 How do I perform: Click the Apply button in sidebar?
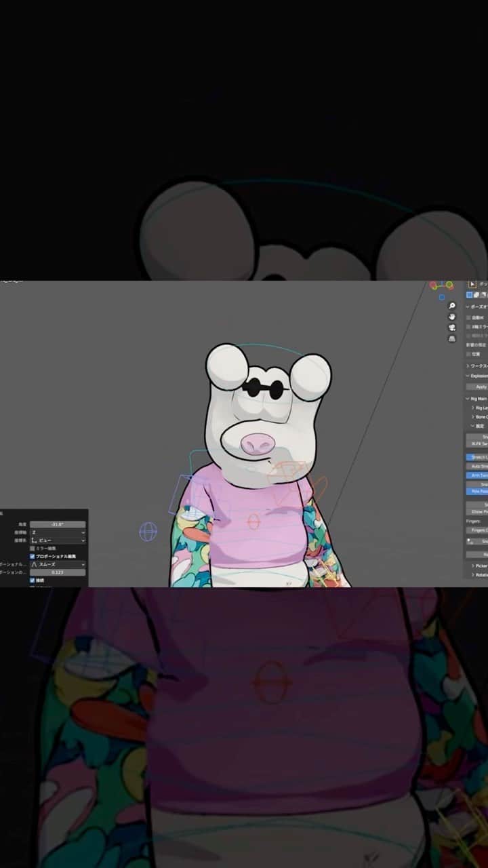480,387
